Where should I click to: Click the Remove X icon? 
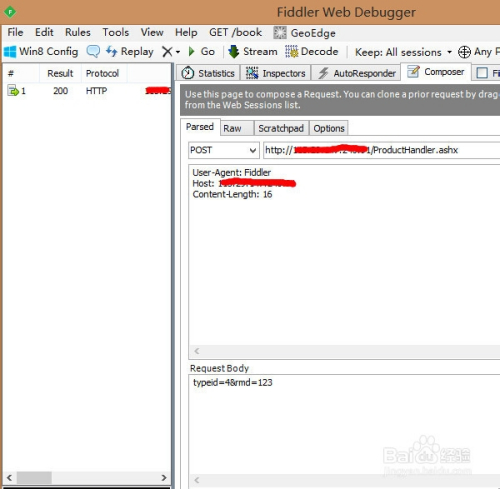click(x=167, y=52)
